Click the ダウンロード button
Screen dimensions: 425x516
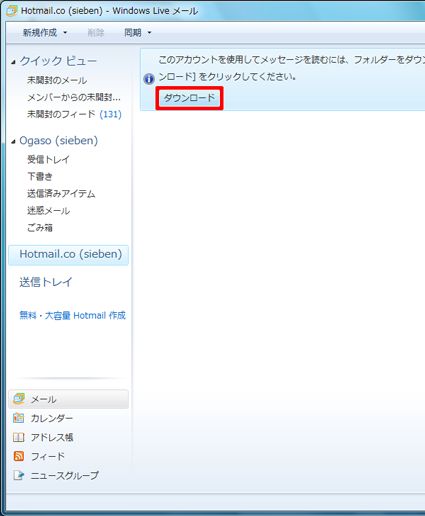189,98
